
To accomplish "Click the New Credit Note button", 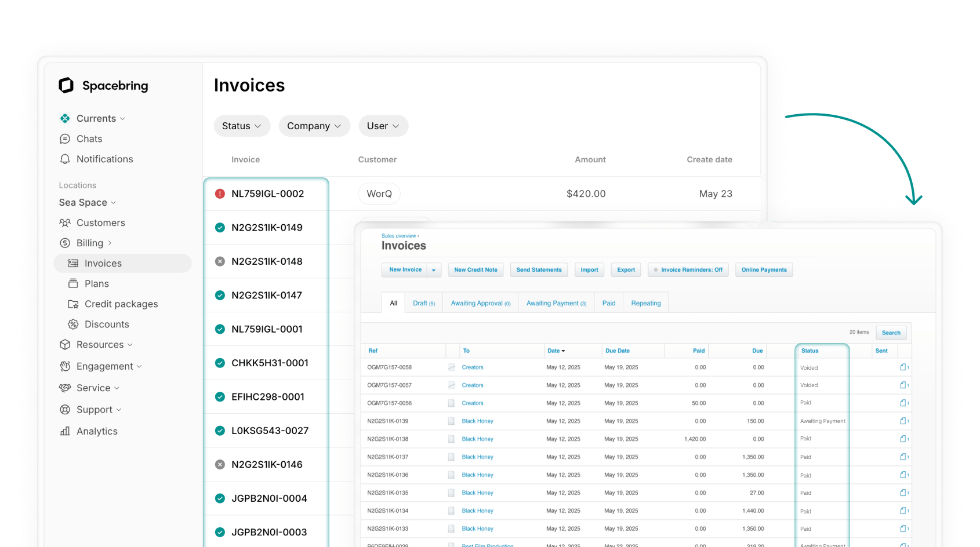I will click(476, 270).
